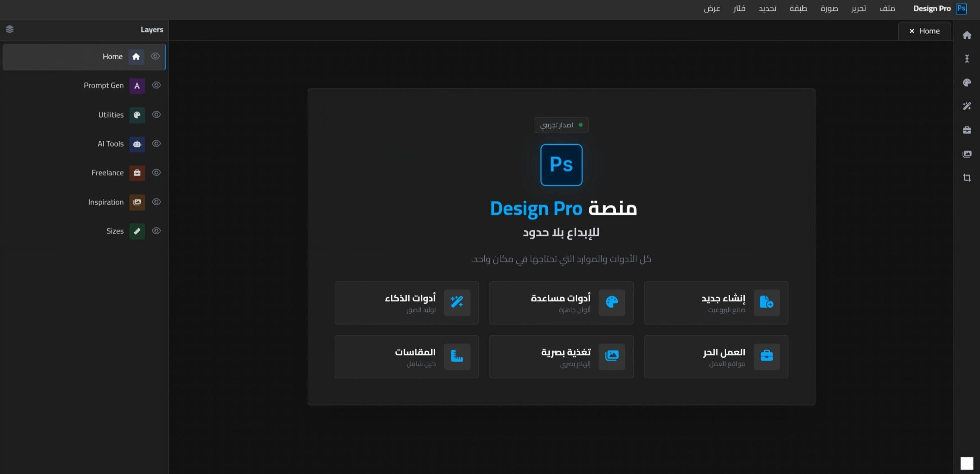Viewport: 980px width, 474px height.
Task: Click the large Ps logo in center
Action: click(561, 165)
